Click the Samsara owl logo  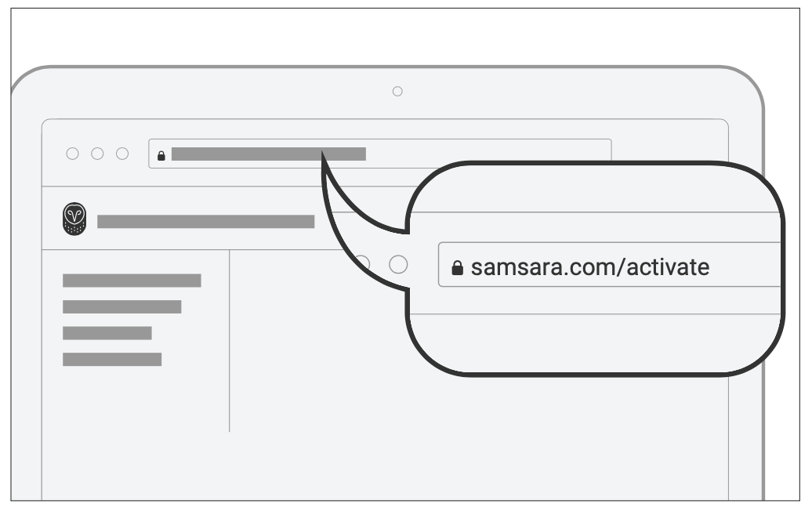(x=74, y=220)
